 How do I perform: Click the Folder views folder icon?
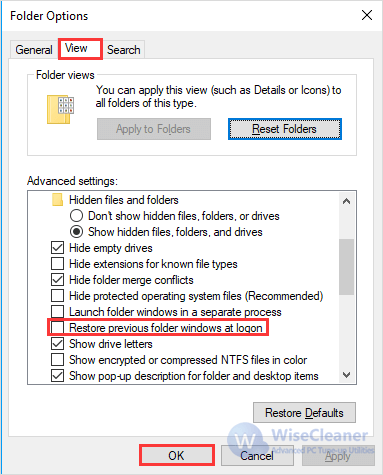60,109
